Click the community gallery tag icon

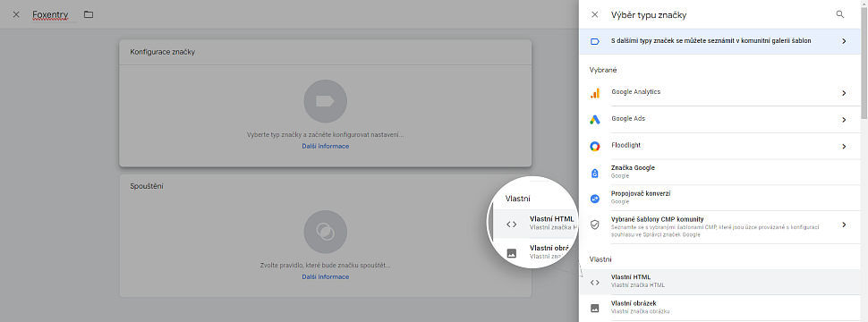click(x=595, y=41)
